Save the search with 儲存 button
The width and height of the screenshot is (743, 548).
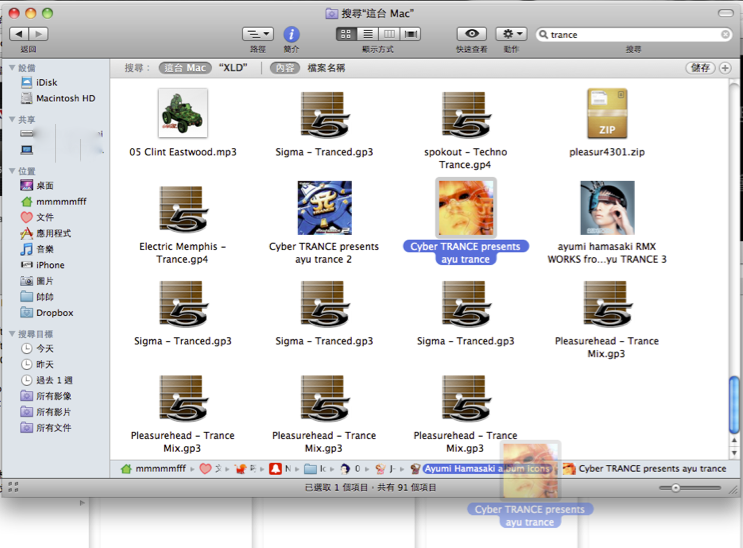point(700,68)
